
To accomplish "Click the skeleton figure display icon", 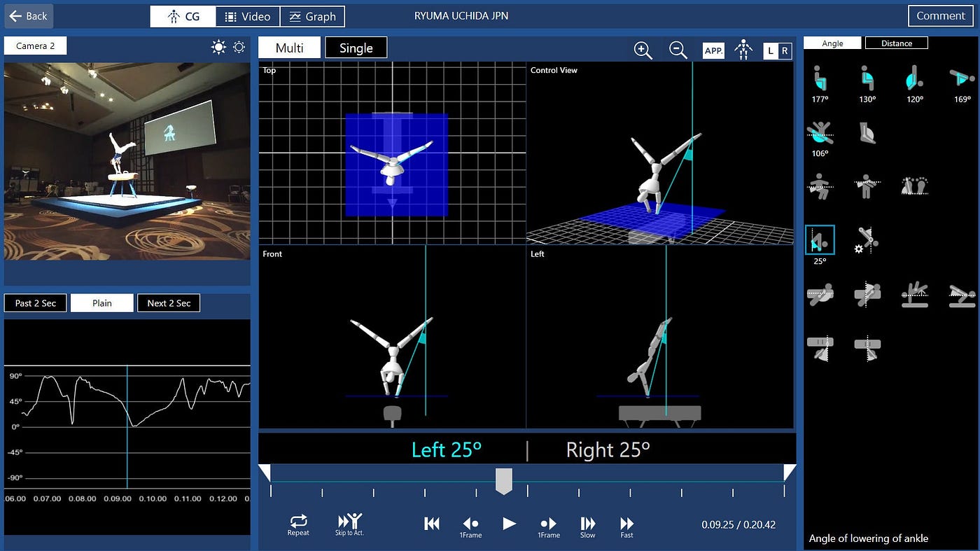I will coord(743,50).
